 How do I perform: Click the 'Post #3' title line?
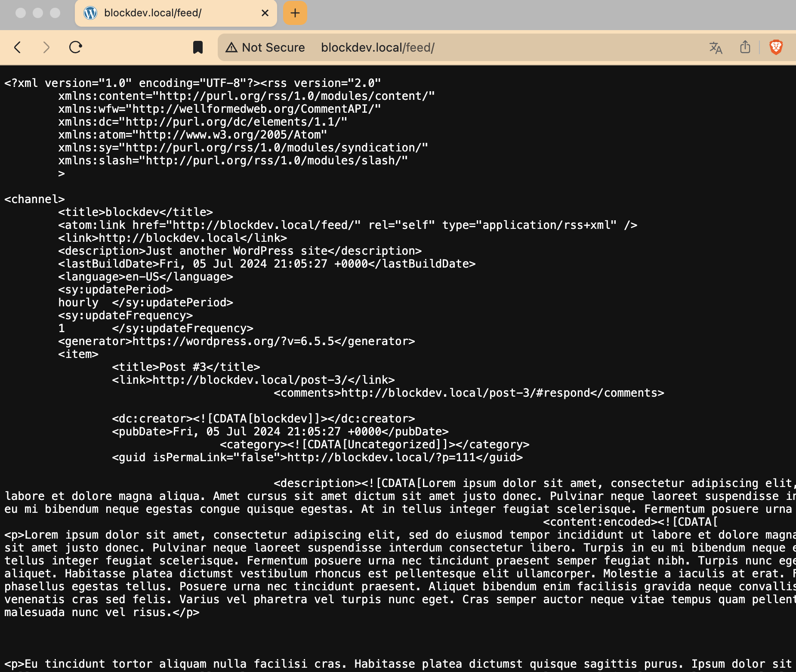click(186, 367)
